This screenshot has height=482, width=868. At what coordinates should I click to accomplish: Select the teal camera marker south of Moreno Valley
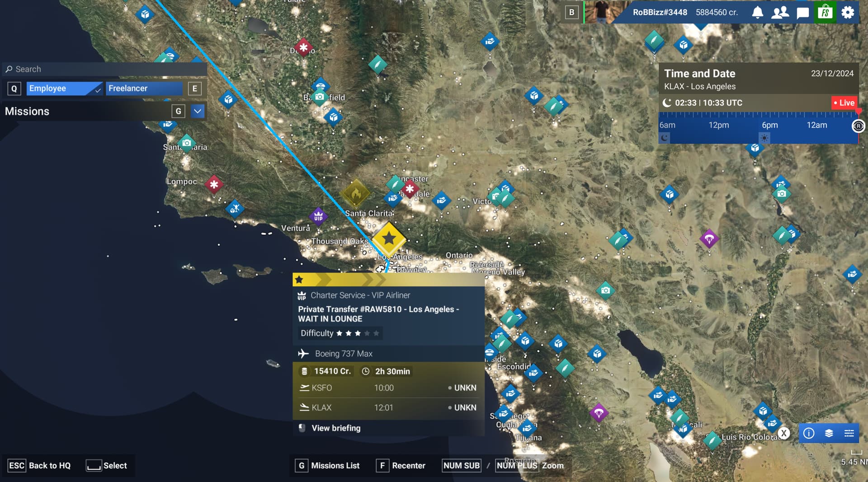[x=605, y=290]
